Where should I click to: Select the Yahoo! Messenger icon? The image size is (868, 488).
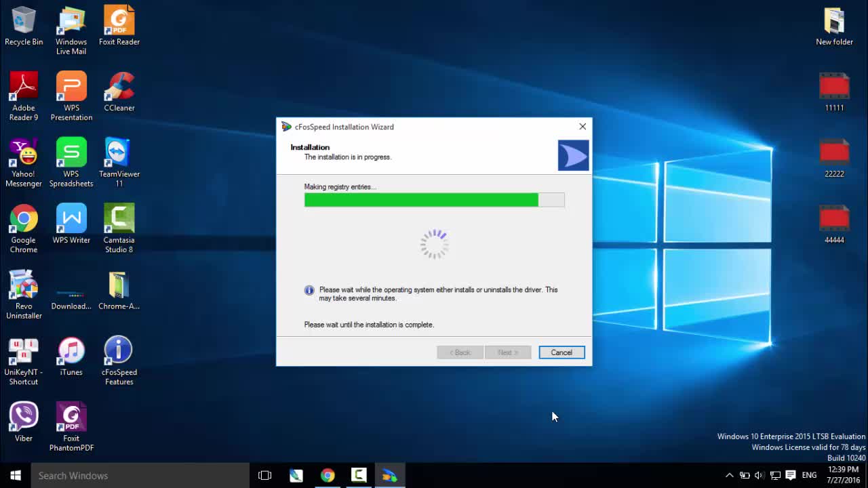tap(24, 163)
